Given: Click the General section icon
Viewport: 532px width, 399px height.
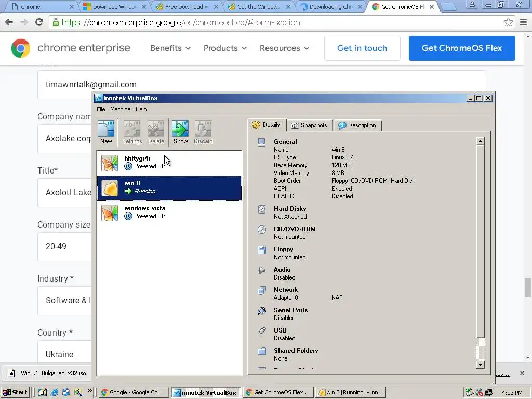Looking at the screenshot, I should 262,142.
